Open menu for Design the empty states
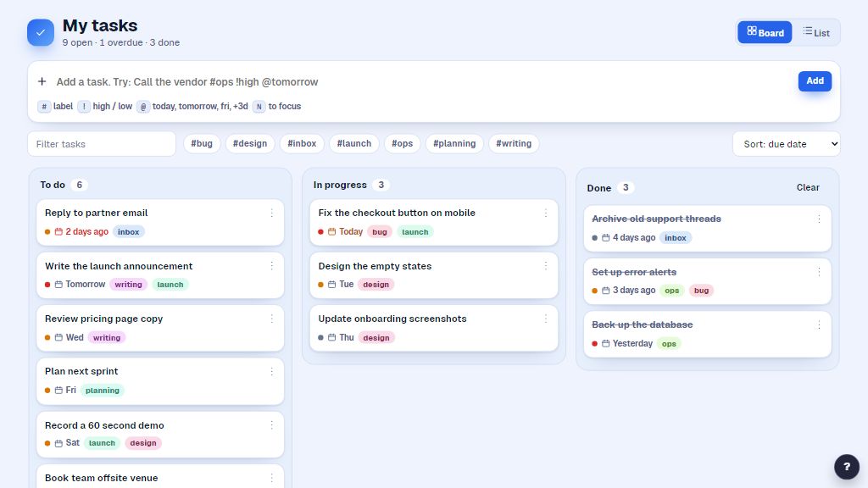 545,266
